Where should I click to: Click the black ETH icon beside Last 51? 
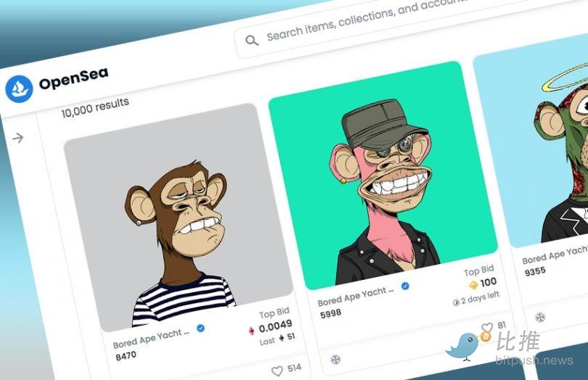(281, 338)
